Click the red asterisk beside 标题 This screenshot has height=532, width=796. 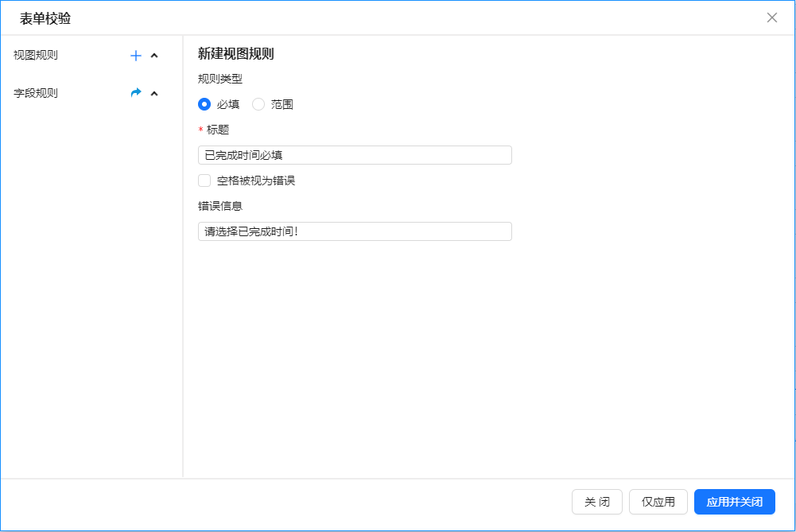tap(200, 129)
